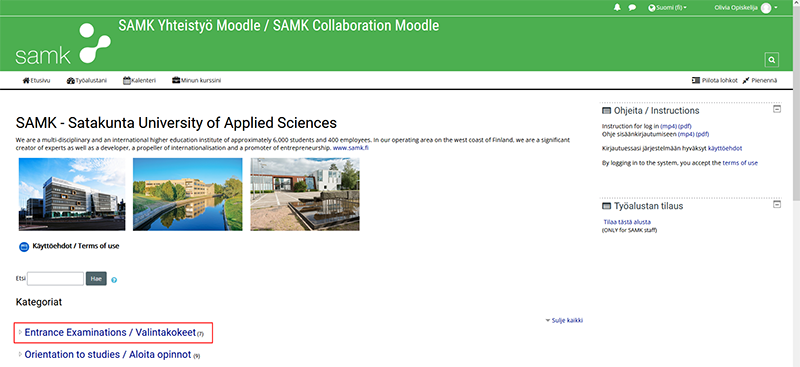Click the Hae search button
Image resolution: width=800 pixels, height=367 pixels.
(x=96, y=279)
